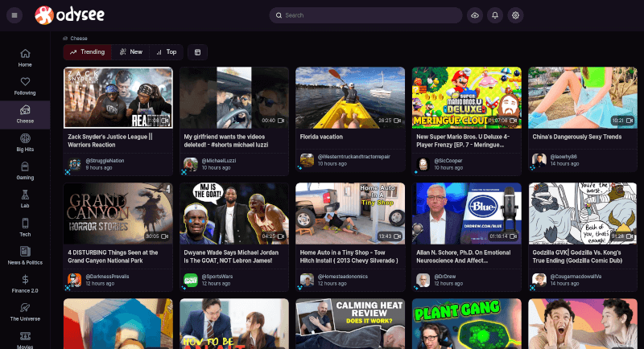This screenshot has height=349, width=644.
Task: Select the Trending tab
Action: pyautogui.click(x=88, y=52)
